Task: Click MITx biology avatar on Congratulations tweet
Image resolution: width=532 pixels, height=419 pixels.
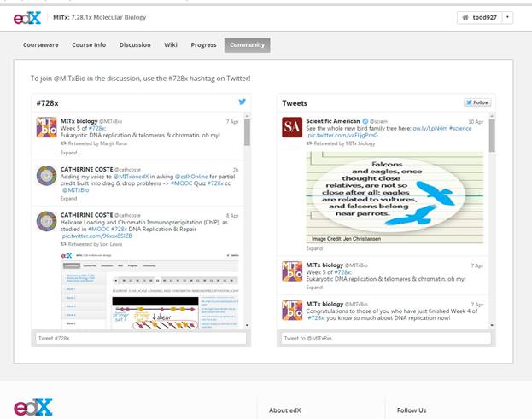Action: pos(292,310)
